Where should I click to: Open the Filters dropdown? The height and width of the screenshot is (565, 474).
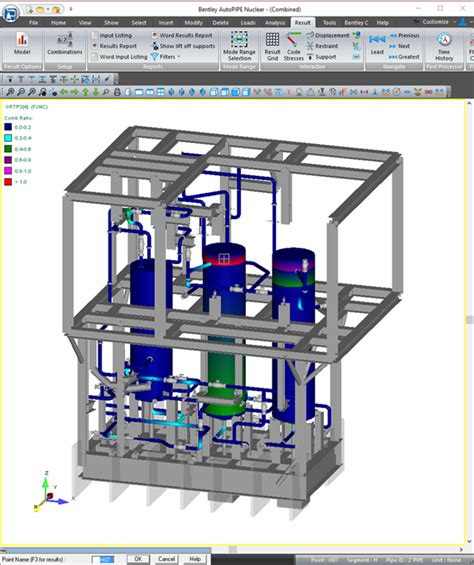165,57
